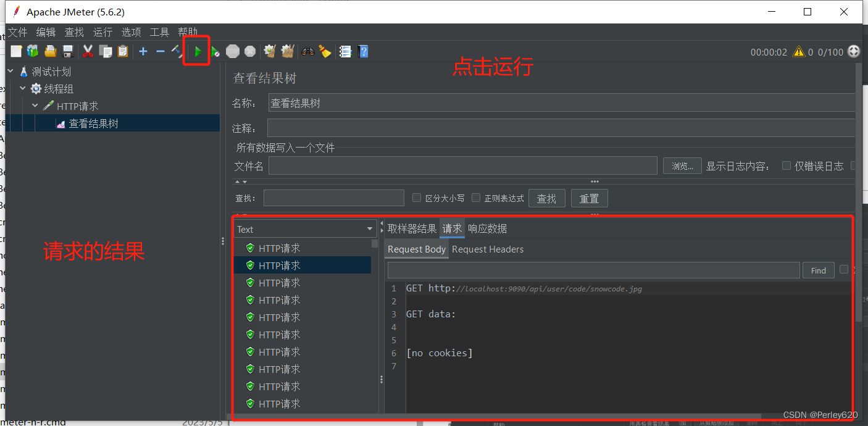The height and width of the screenshot is (426, 868).
Task: Create a new test plan via toolbar icon
Action: click(x=16, y=52)
